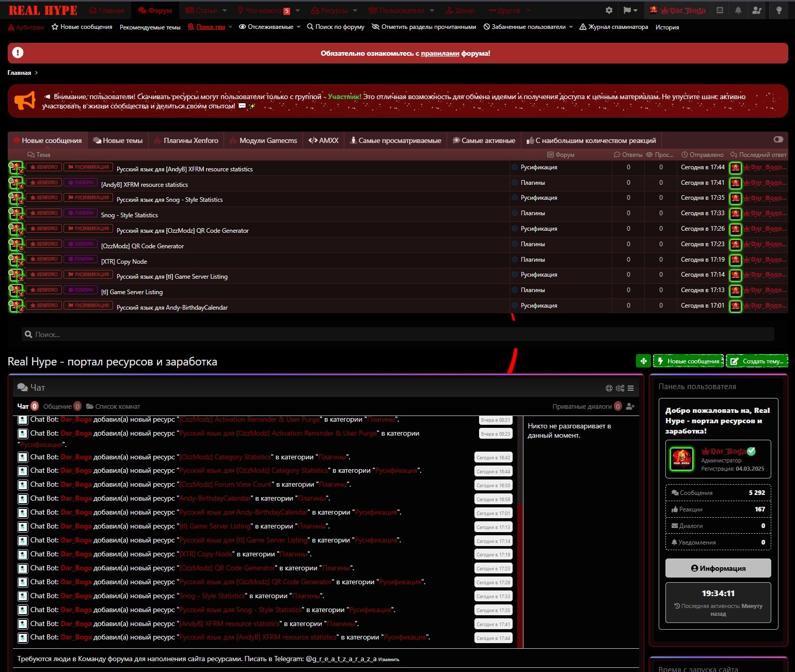This screenshot has width=795, height=672.
Task: Open chat settings gears icon
Action: pyautogui.click(x=620, y=388)
